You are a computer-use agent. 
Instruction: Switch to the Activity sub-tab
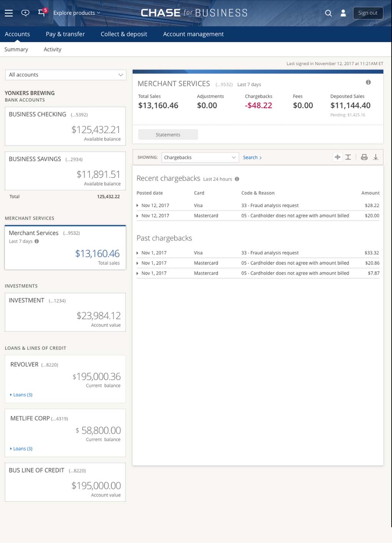pos(53,50)
